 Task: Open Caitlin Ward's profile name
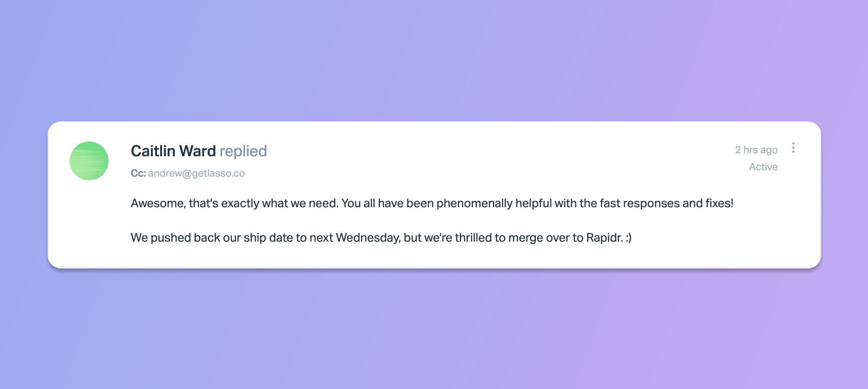point(173,151)
